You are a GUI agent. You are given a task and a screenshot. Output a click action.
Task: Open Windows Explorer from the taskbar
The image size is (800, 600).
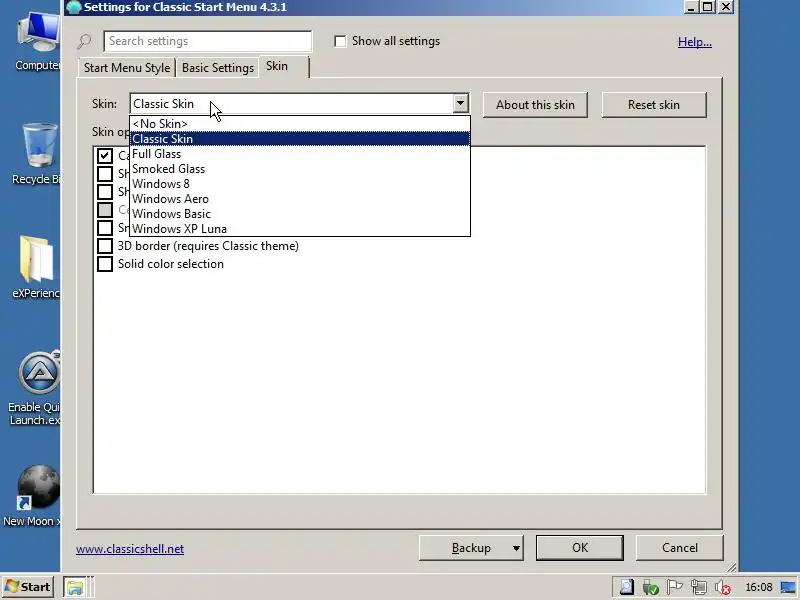(74, 587)
